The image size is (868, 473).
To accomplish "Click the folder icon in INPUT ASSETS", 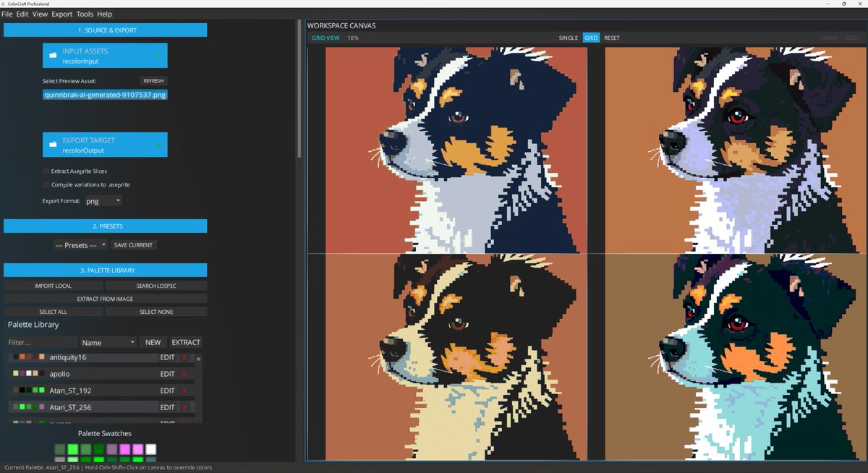I will point(54,56).
